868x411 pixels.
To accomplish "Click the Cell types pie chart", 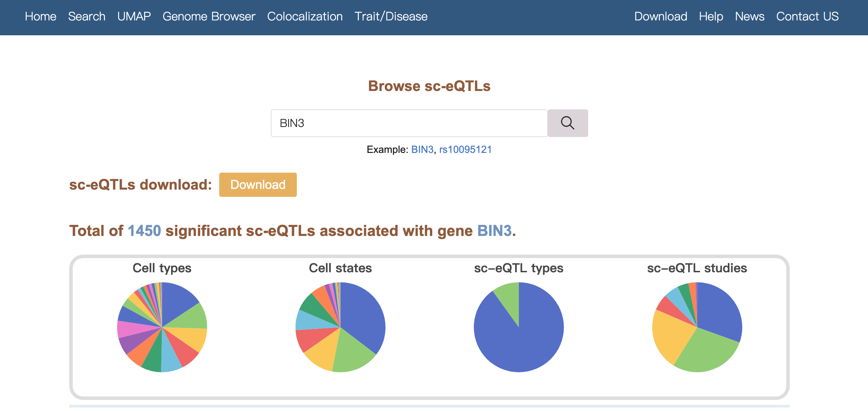I will tap(162, 327).
